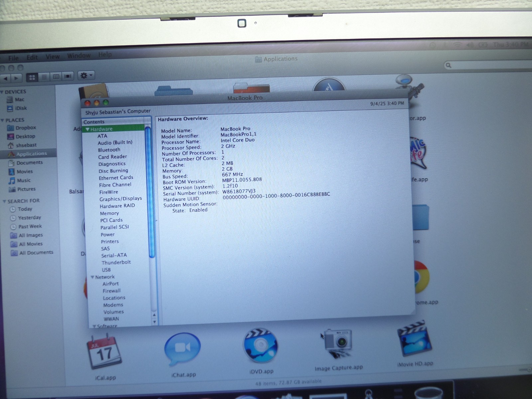Select Diagnostics in Hardware list
The image size is (532, 399).
[112, 164]
